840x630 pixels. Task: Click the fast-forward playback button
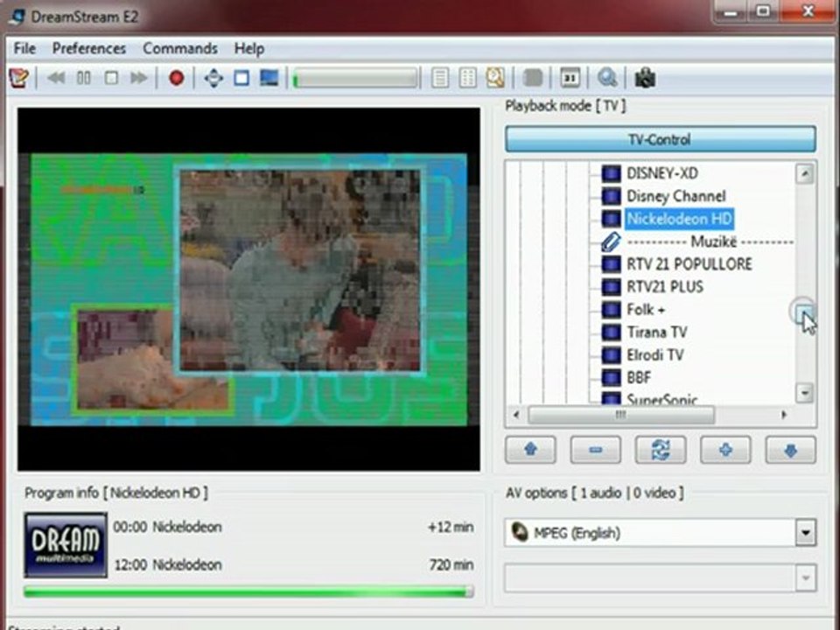139,78
